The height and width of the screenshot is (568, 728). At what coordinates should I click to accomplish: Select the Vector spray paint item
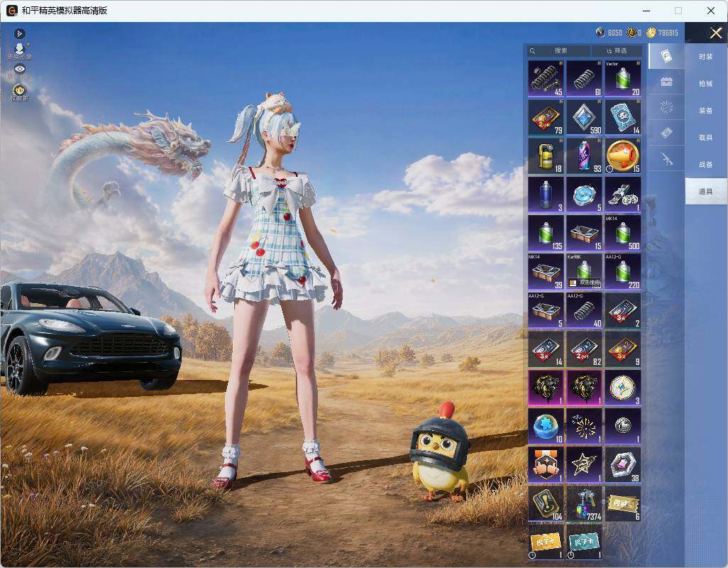[x=622, y=79]
